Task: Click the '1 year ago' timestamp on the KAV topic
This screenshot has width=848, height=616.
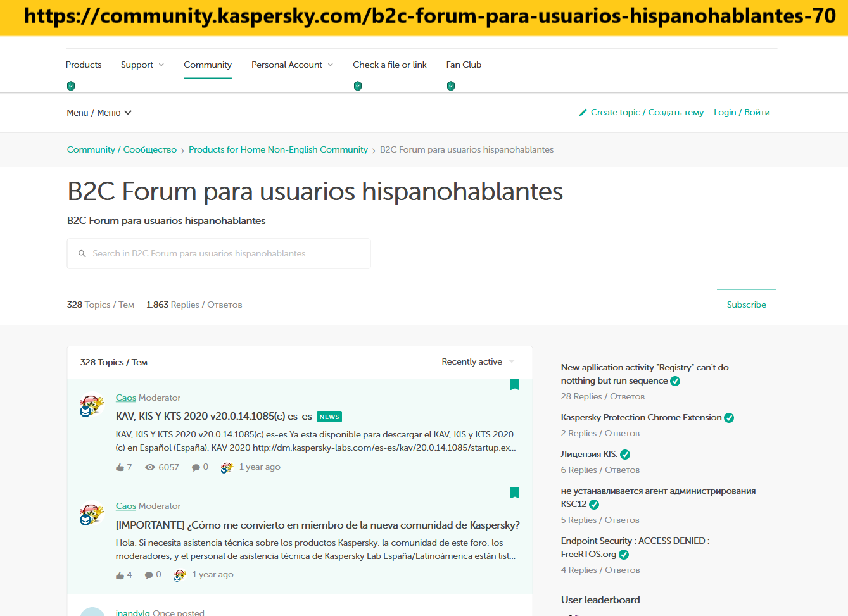Action: point(260,467)
